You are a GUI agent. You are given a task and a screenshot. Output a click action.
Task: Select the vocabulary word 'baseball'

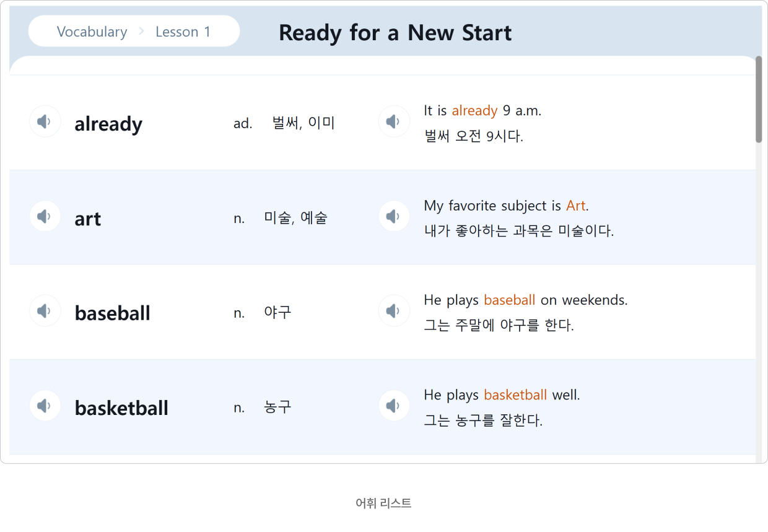coord(113,313)
